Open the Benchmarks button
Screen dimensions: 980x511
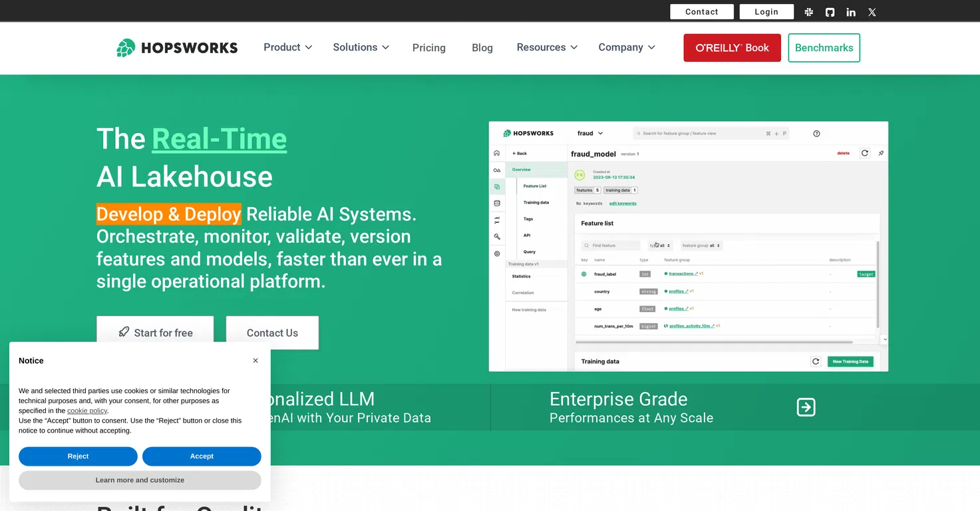824,48
